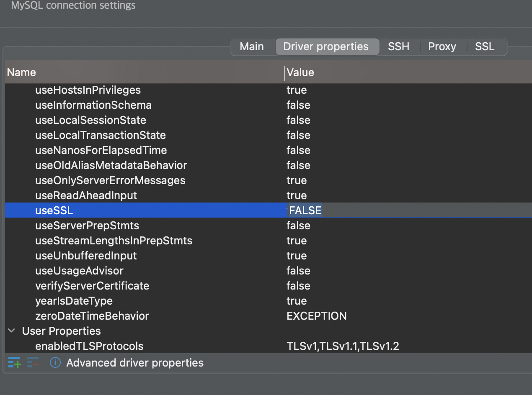Select the useOnlyServerErrorMessages property
The height and width of the screenshot is (395, 532).
[x=110, y=180]
